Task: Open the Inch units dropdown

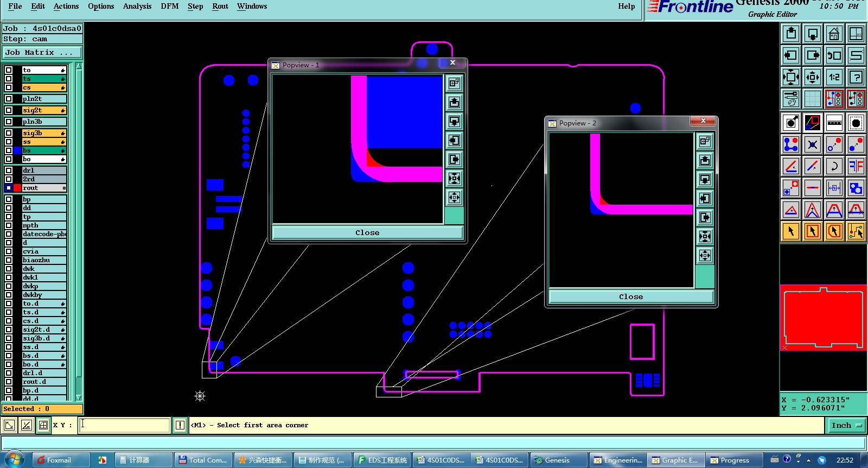Action: [x=846, y=426]
